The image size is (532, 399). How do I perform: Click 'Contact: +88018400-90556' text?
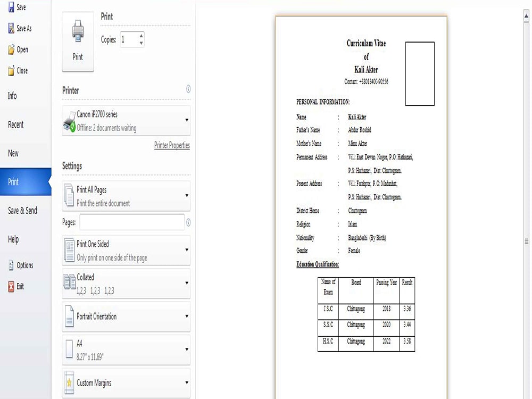[x=366, y=81]
